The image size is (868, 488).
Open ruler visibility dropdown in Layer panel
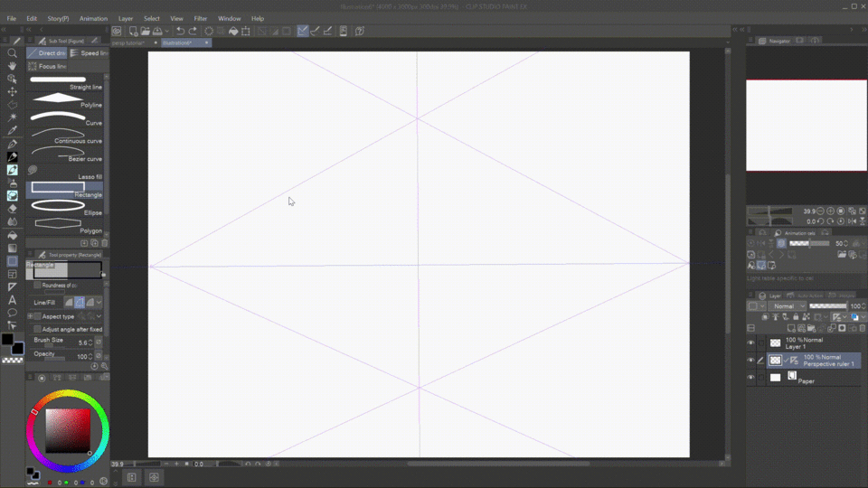(844, 317)
